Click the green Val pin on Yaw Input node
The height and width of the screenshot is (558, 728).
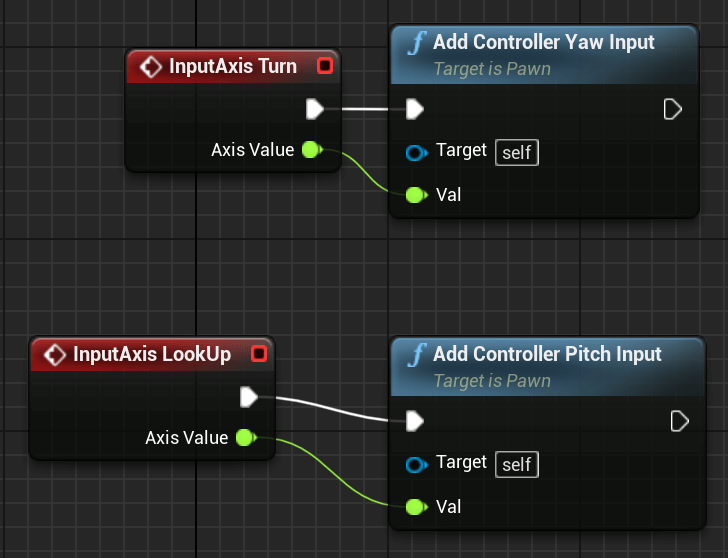coord(416,195)
